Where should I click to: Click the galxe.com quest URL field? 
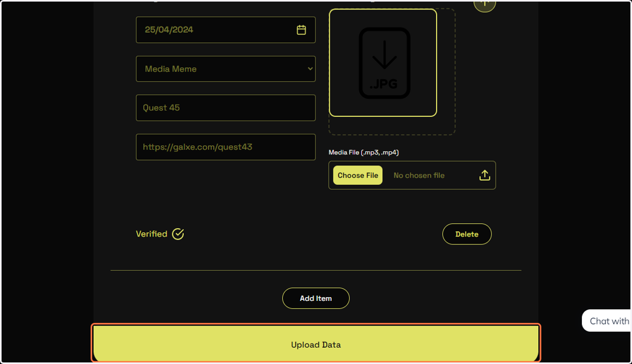coord(226,147)
